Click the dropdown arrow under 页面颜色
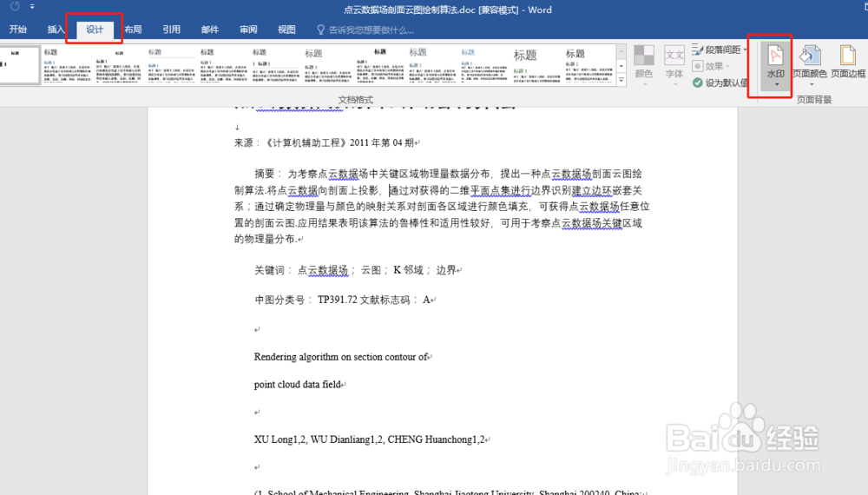 coord(812,84)
